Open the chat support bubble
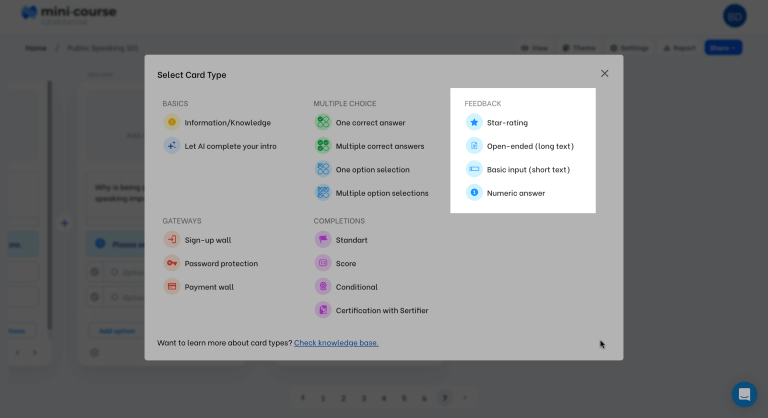 coord(744,394)
